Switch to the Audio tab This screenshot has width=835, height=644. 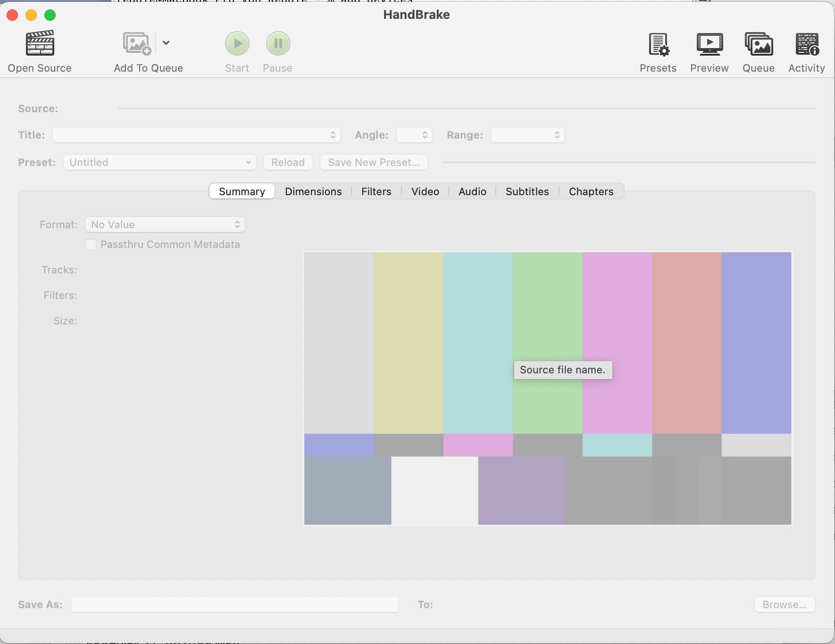point(472,191)
